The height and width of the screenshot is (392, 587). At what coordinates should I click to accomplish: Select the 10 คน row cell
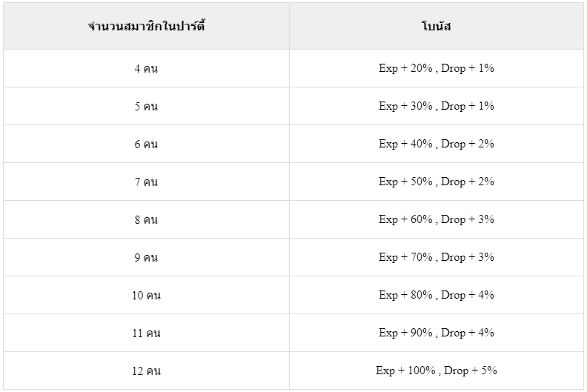pos(146,296)
